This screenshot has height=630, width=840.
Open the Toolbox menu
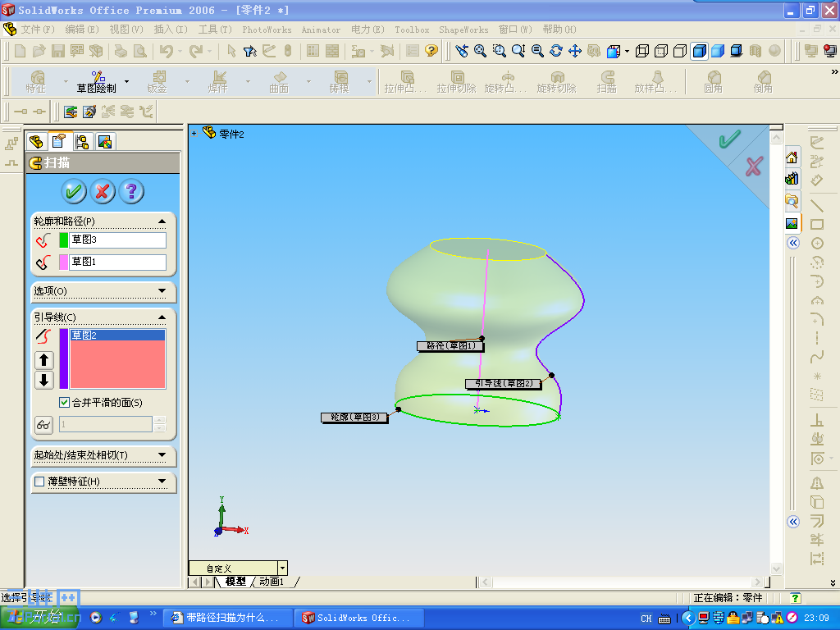412,30
